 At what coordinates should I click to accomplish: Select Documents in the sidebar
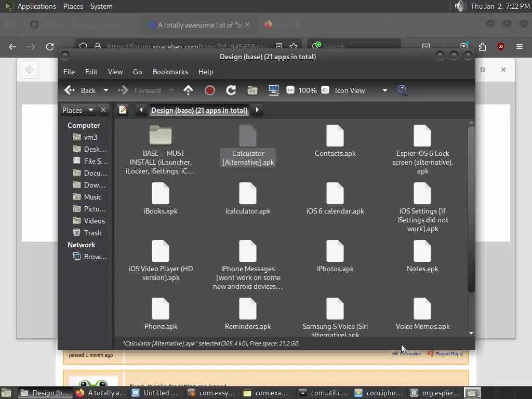[x=90, y=173]
